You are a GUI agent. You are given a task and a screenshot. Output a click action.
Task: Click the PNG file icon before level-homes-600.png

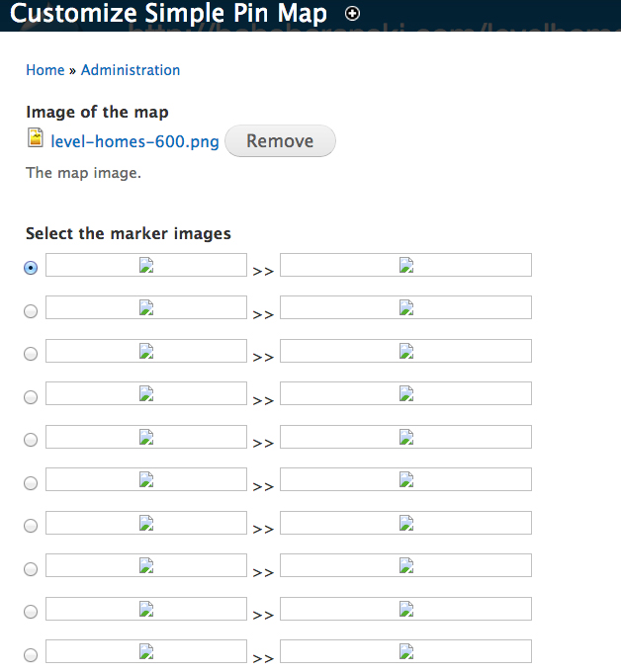point(36,139)
